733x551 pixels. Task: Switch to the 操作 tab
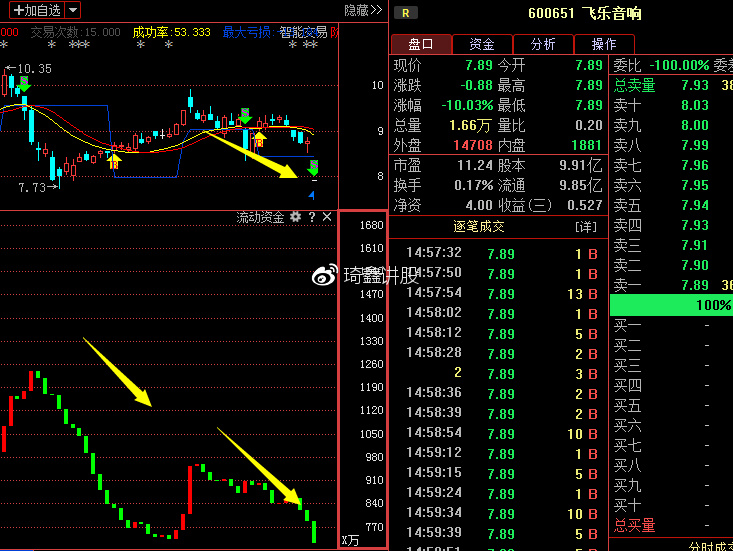click(x=604, y=44)
